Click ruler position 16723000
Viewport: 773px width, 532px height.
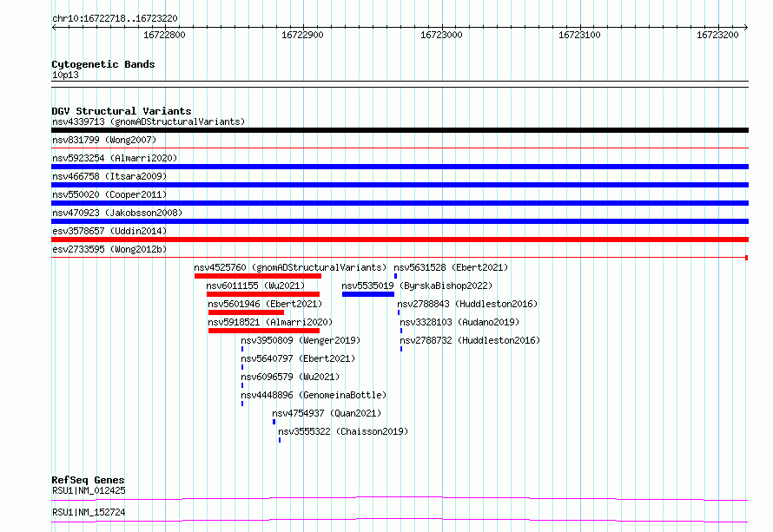442,35
